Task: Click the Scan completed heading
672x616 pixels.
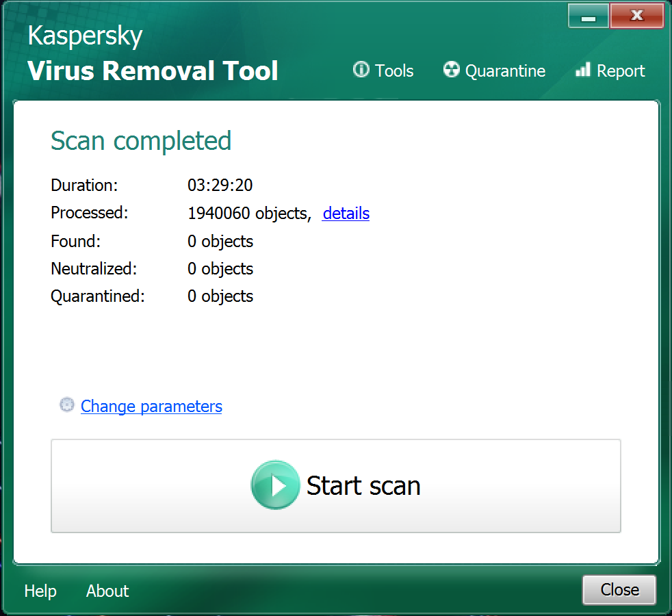Action: pos(141,141)
